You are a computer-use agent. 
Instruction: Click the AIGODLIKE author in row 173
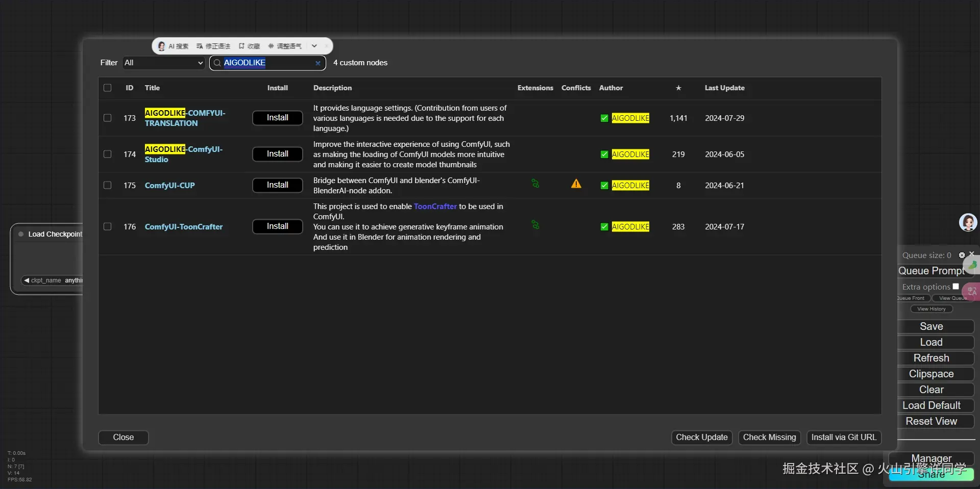[630, 118]
